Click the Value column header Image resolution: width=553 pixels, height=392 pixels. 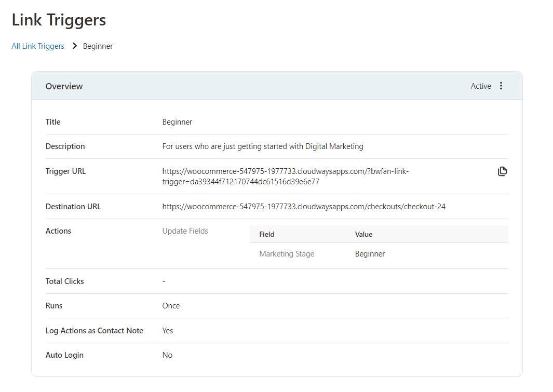(x=363, y=234)
